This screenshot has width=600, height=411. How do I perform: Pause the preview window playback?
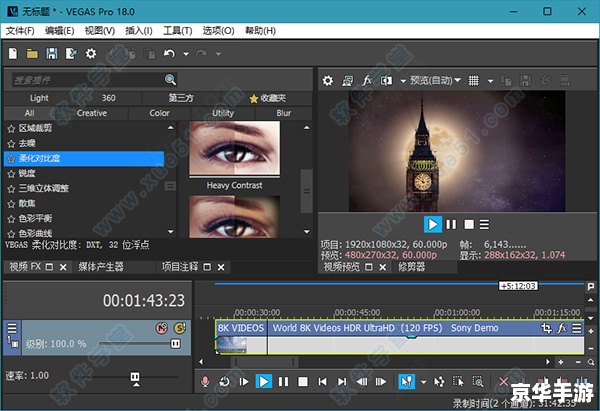(x=452, y=224)
